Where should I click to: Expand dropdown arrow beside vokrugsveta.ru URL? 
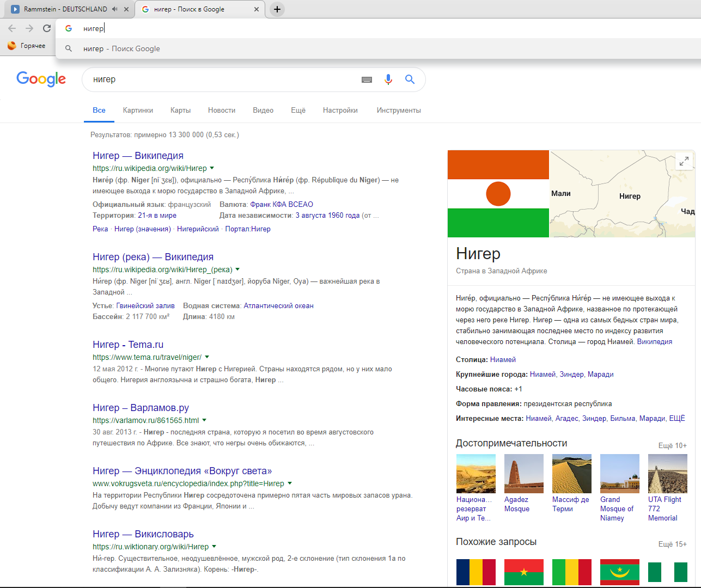click(x=290, y=483)
